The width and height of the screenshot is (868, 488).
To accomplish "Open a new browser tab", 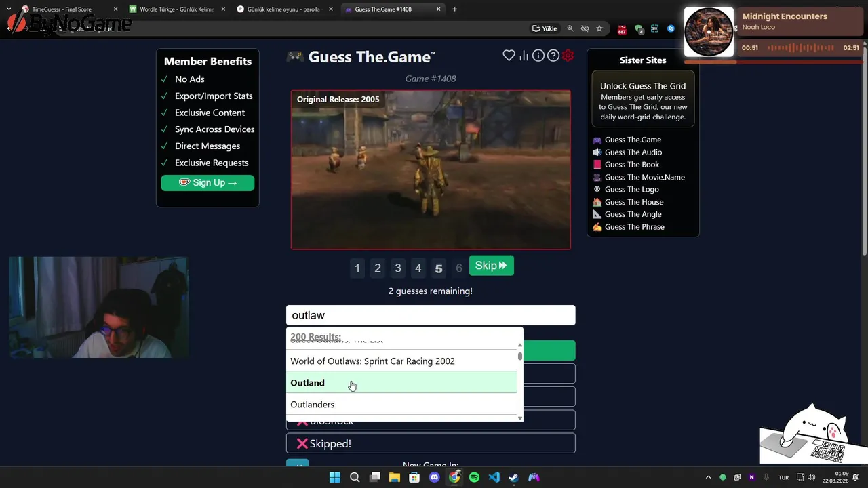I will [x=454, y=9].
